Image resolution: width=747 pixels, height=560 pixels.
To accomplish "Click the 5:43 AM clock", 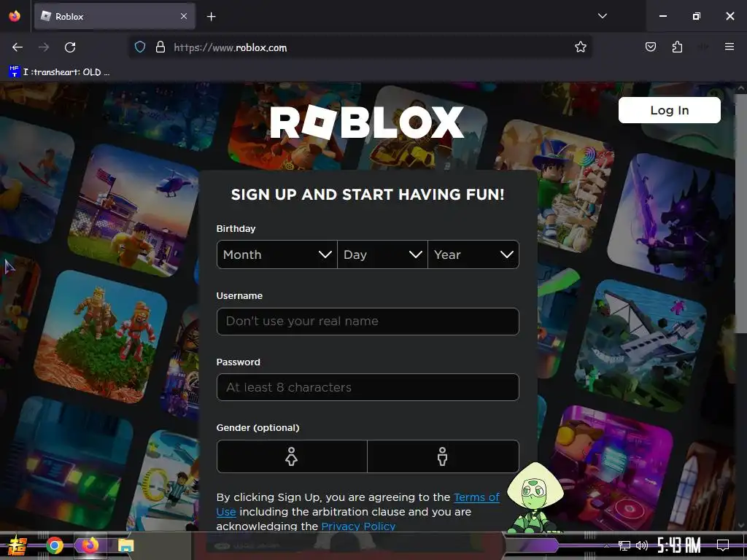I will coord(678,545).
